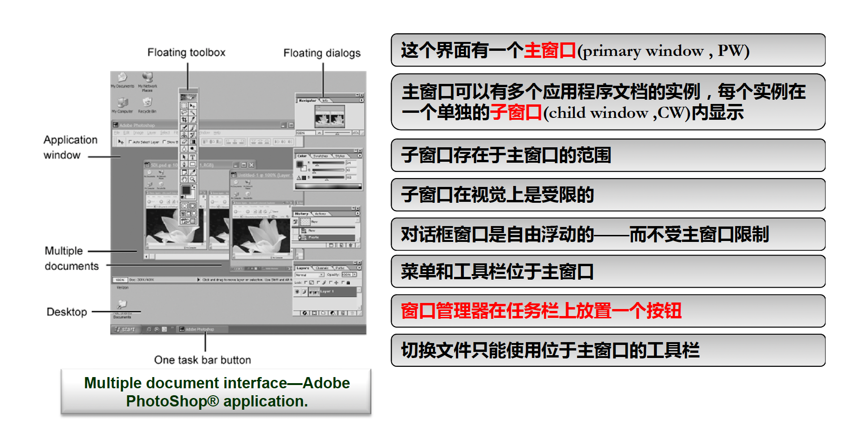The image size is (868, 440).
Task: Select the Rectangular Marquee tool in toolbox
Action: tap(184, 105)
